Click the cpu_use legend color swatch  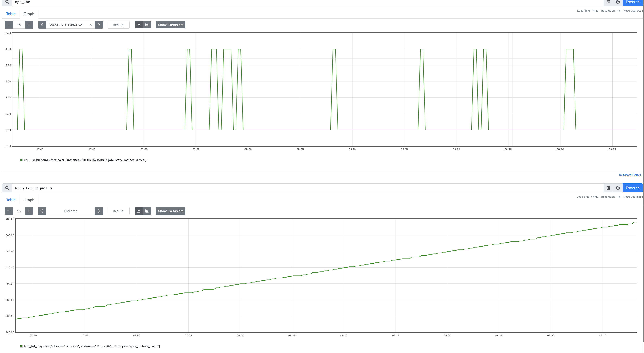point(21,160)
